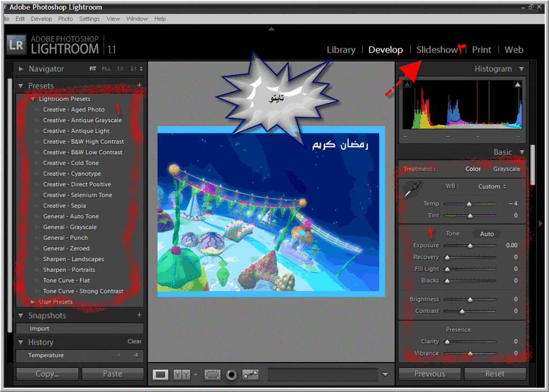The height and width of the screenshot is (392, 549).
Task: Collapse the Histogram panel
Action: pyautogui.click(x=521, y=69)
